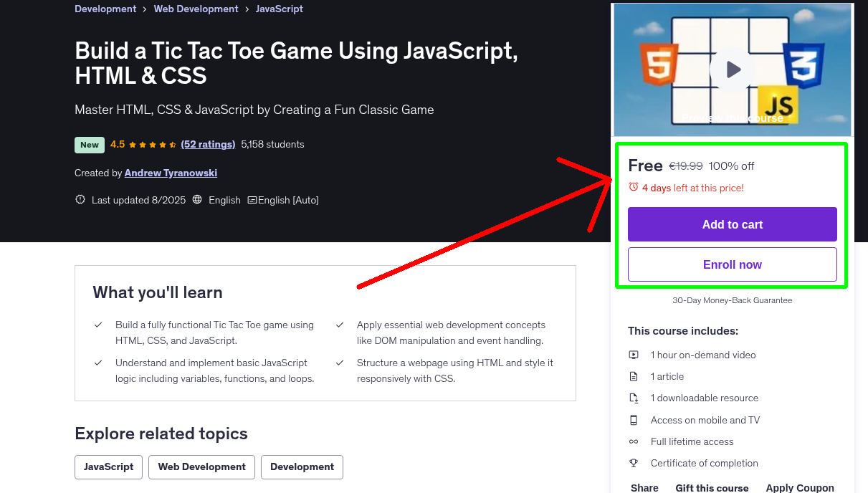This screenshot has height=493, width=868.
Task: Select the JavaScript related topic
Action: [108, 466]
